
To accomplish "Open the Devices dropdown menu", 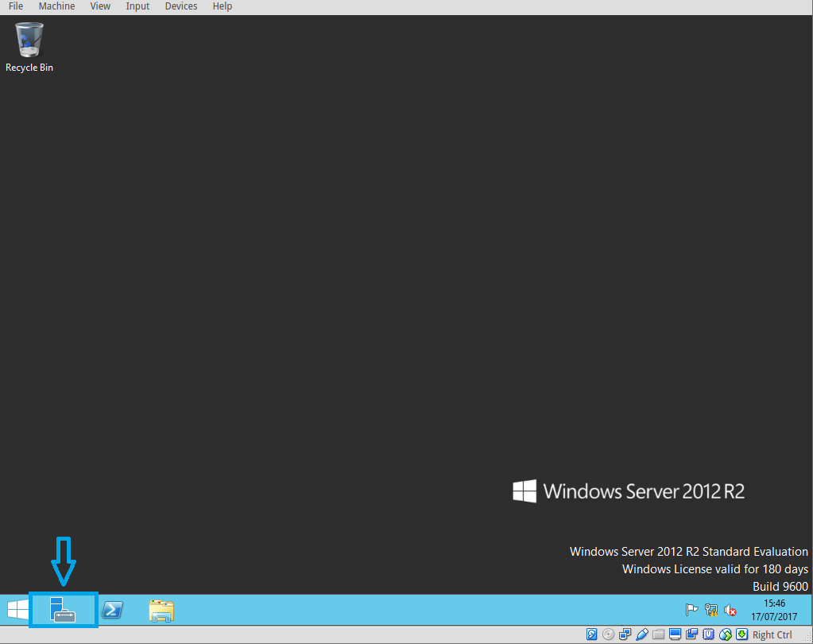I will [180, 6].
